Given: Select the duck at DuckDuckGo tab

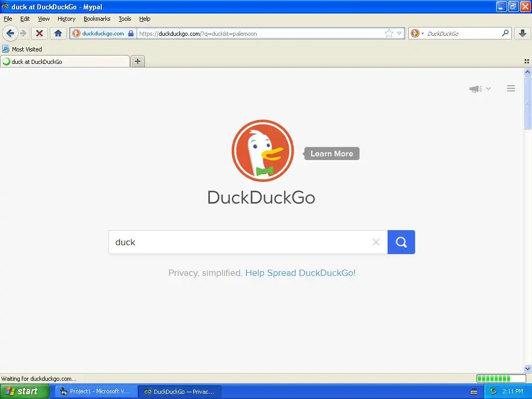Looking at the screenshot, I should point(65,61).
